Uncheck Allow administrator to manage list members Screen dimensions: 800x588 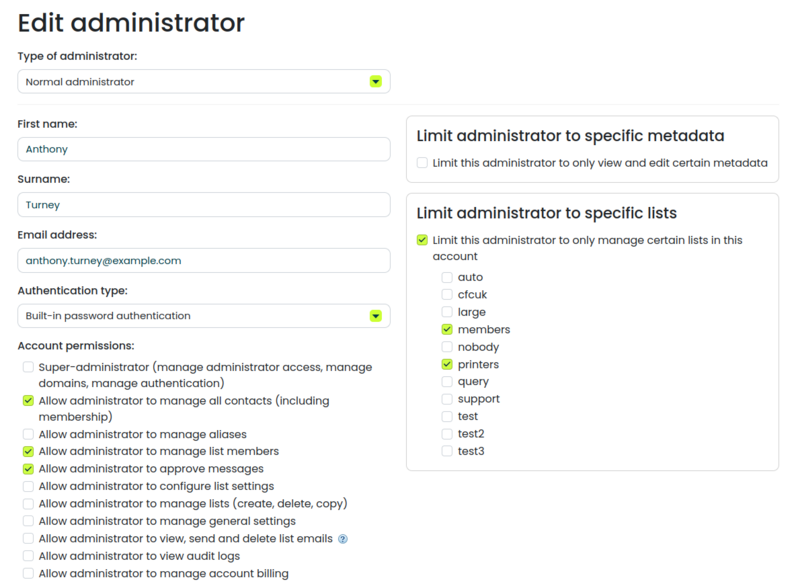tap(28, 451)
